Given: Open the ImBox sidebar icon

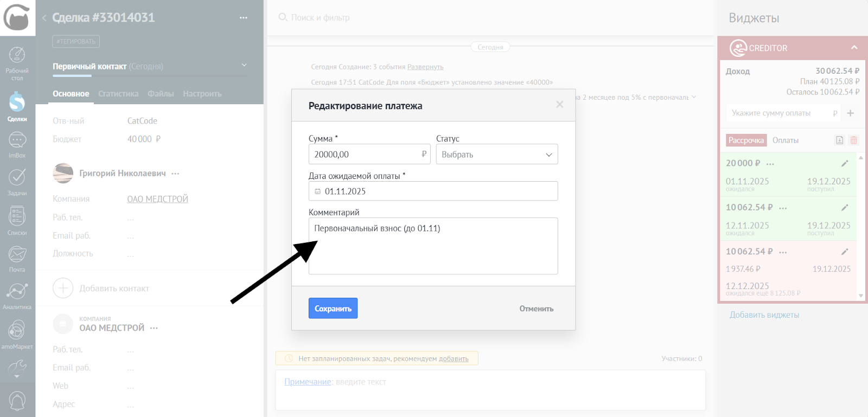Looking at the screenshot, I should (17, 145).
